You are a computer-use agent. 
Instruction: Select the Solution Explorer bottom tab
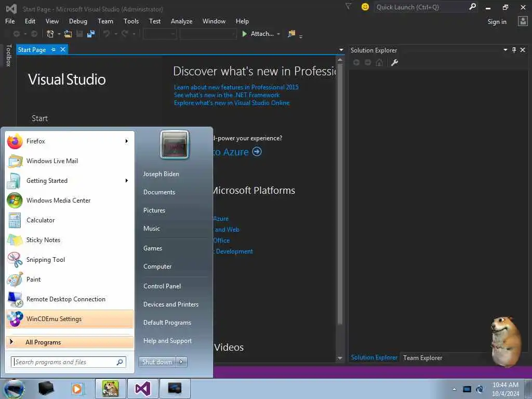374,357
